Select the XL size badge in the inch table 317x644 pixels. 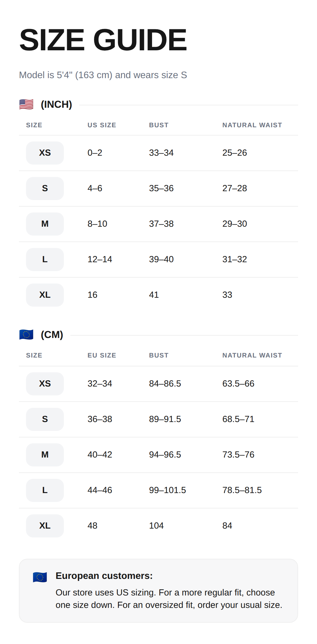point(45,295)
